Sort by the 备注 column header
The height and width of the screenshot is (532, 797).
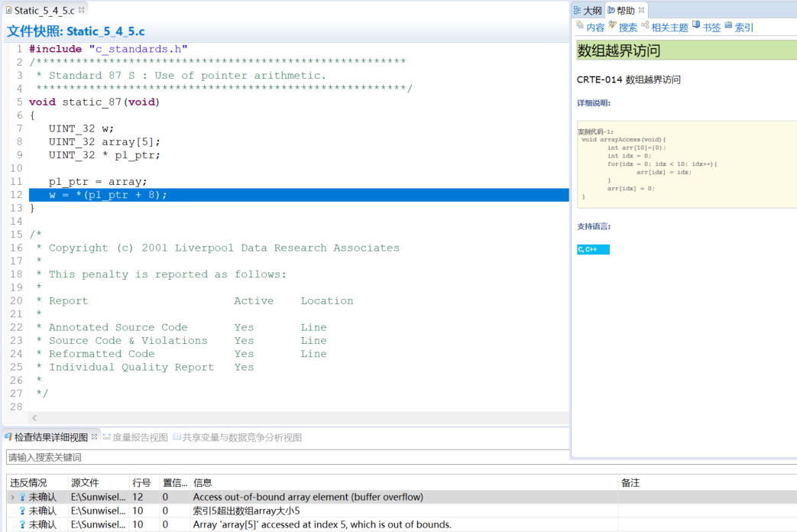(x=708, y=482)
